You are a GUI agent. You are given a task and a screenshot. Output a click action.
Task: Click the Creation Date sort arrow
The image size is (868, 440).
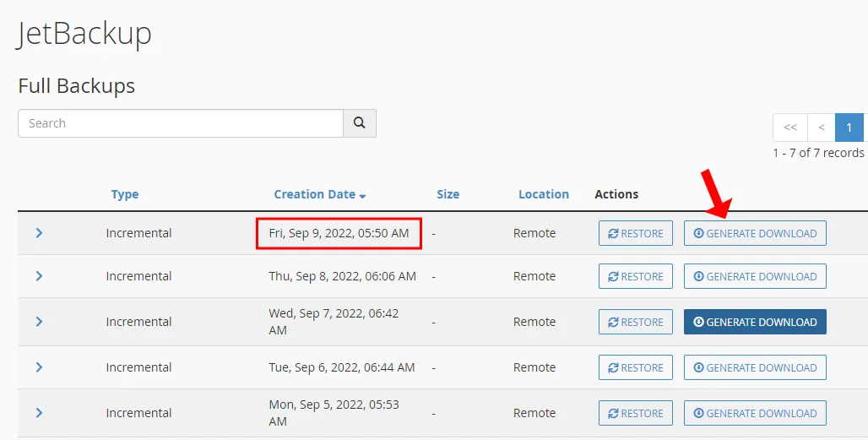(x=362, y=196)
